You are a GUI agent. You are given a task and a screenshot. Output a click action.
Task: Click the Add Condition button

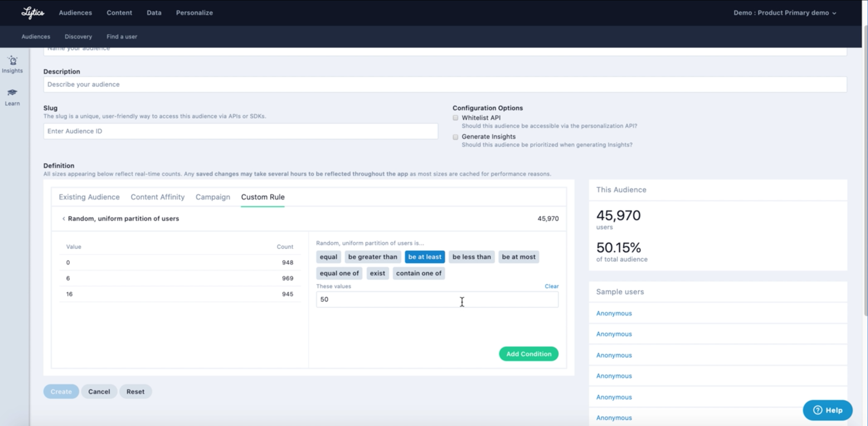[528, 354]
